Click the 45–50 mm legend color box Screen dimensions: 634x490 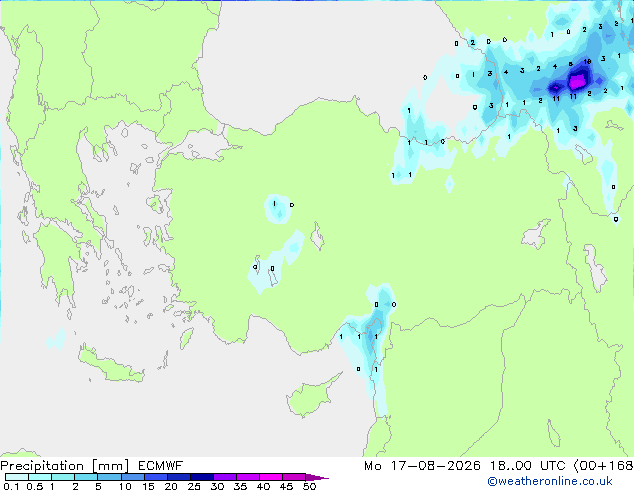coord(294,477)
